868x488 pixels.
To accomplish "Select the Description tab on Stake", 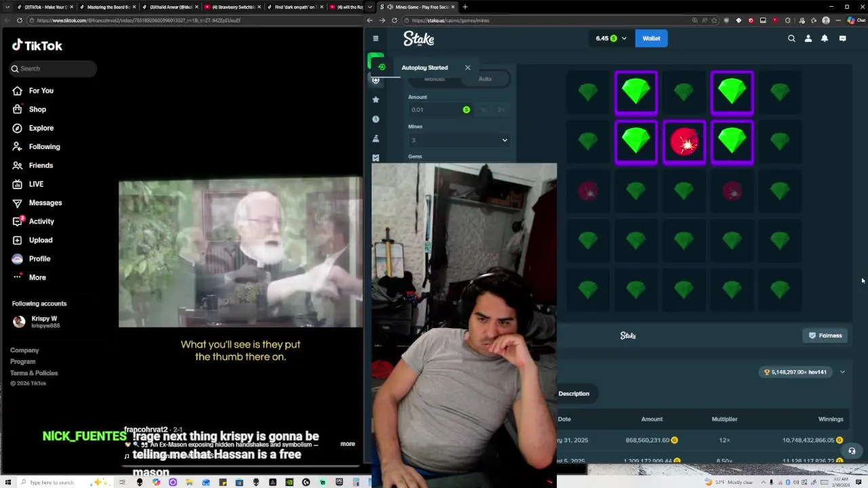I will point(574,394).
